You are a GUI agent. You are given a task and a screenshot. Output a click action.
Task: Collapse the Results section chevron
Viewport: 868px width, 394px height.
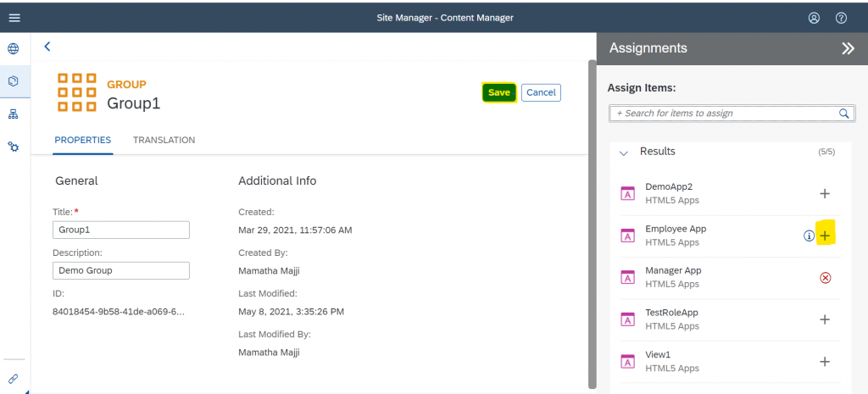tap(624, 153)
